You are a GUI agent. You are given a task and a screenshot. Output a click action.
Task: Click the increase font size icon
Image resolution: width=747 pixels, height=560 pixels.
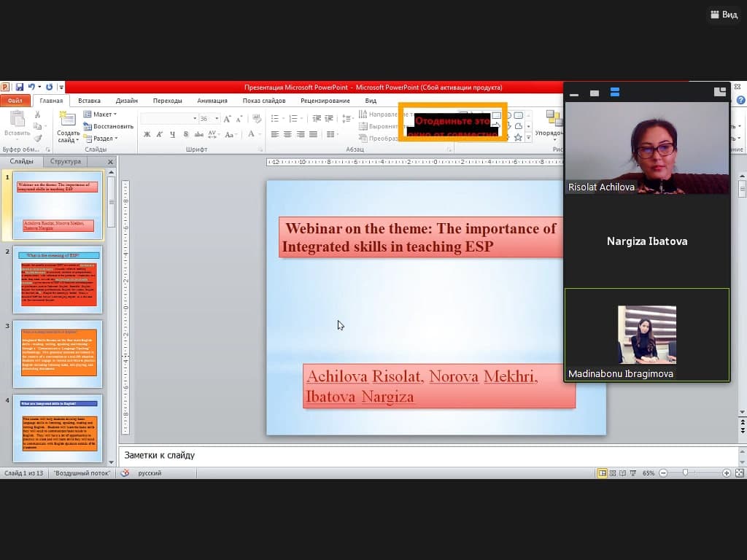tap(227, 118)
